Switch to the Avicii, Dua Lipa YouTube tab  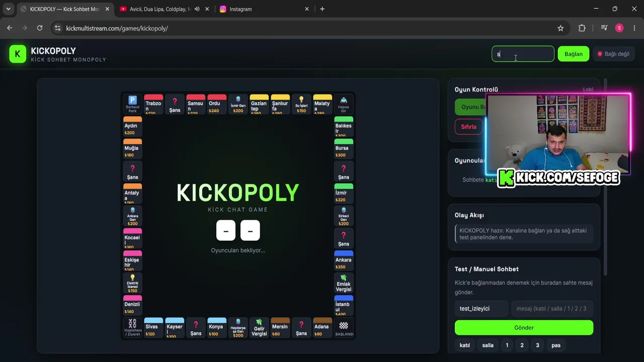point(165,9)
